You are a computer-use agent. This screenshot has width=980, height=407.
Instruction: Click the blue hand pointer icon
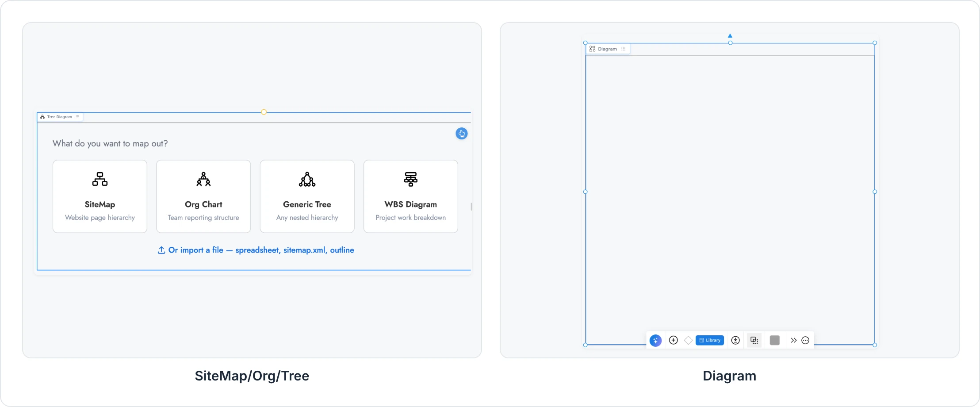point(462,134)
